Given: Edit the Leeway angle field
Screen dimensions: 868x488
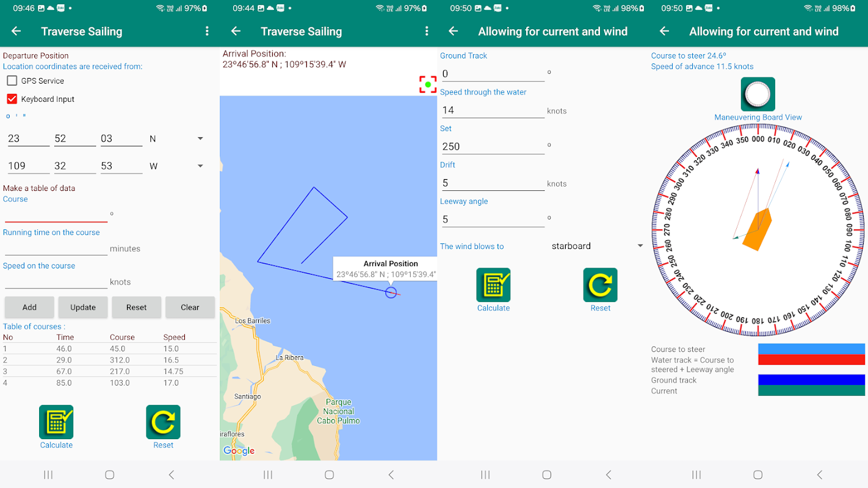Looking at the screenshot, I should tap(493, 219).
